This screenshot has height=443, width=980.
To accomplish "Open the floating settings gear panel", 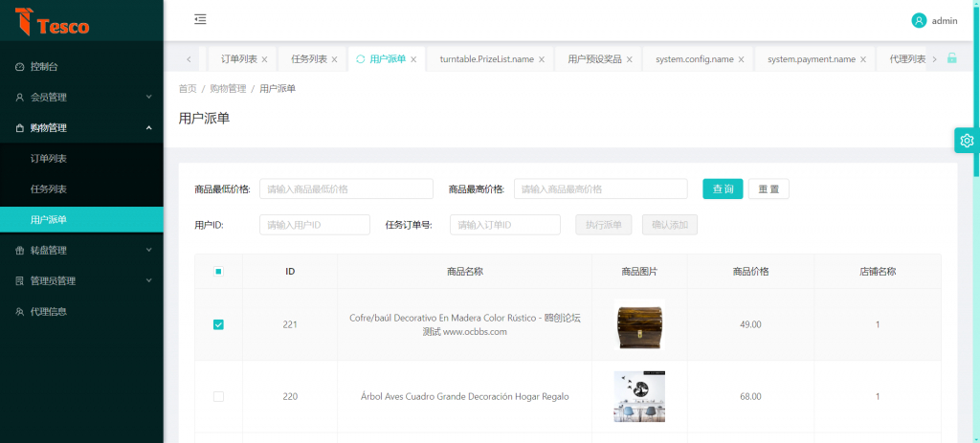I will pos(966,141).
